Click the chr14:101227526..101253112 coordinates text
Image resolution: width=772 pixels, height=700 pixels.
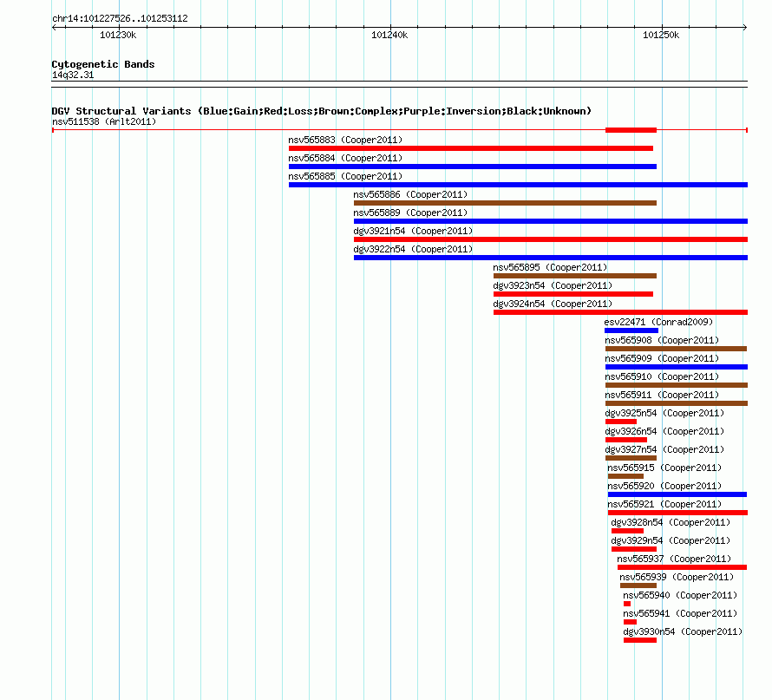coord(120,18)
